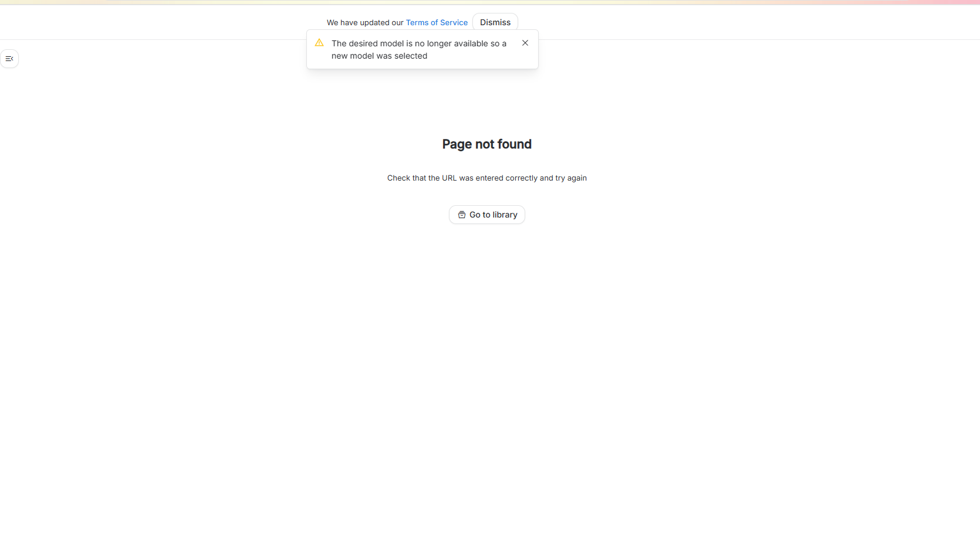Click the word 'found' in the heading
The height and width of the screenshot is (550, 980).
click(514, 144)
